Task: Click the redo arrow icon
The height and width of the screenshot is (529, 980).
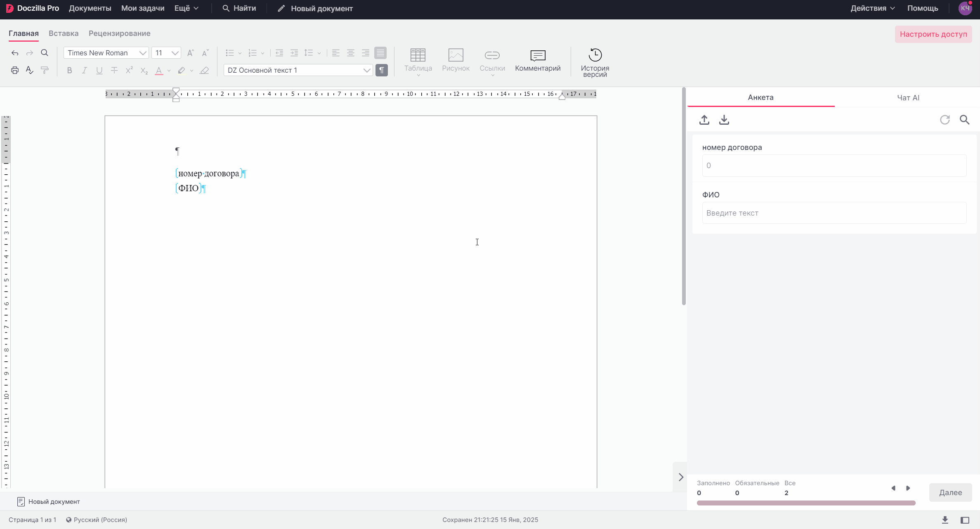Action: 30,53
